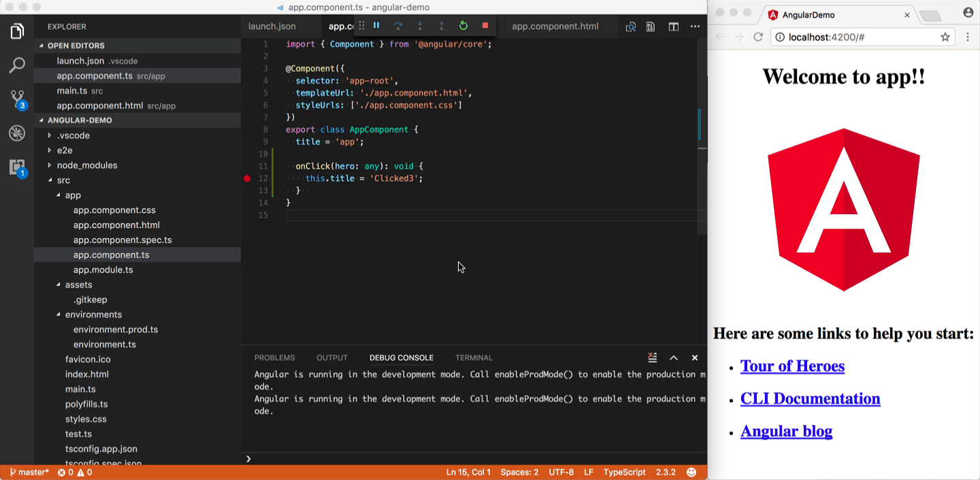Reload the Chrome page
This screenshot has width=980, height=480.
point(757,37)
